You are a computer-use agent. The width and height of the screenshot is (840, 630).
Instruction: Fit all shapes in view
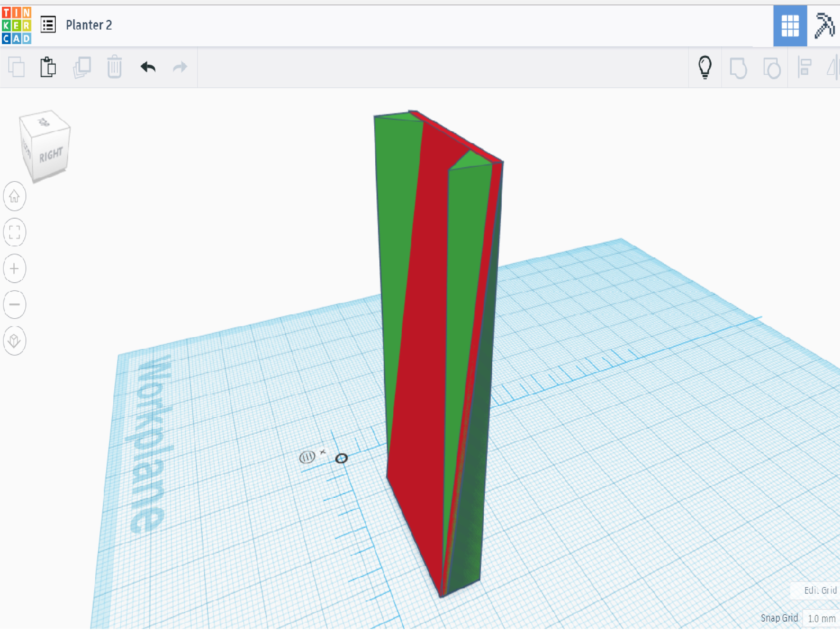[14, 232]
